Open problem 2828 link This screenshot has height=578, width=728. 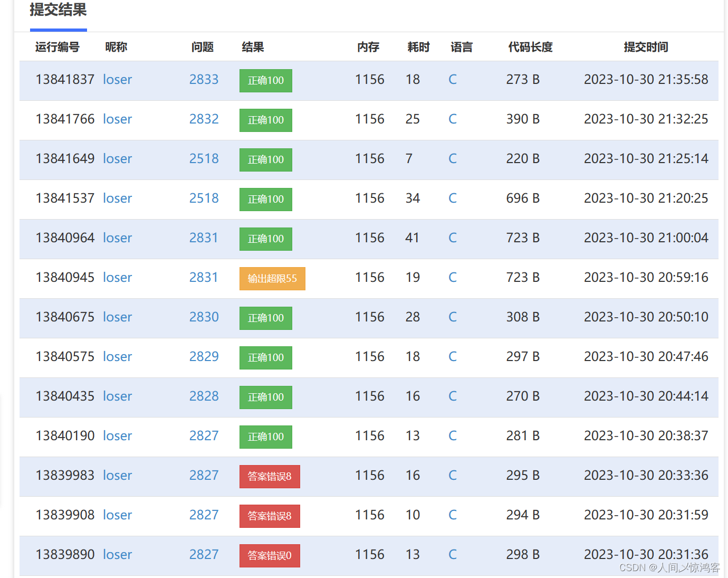click(x=204, y=396)
